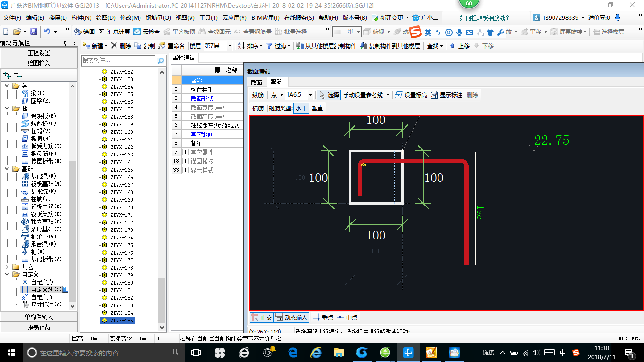Open the BIM应用(I) menu
This screenshot has height=362, width=644.
click(x=265, y=17)
